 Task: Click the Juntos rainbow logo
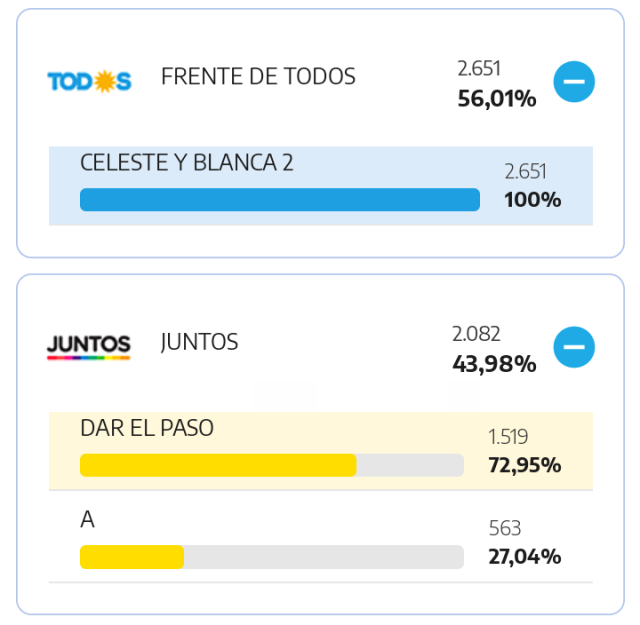[89, 347]
